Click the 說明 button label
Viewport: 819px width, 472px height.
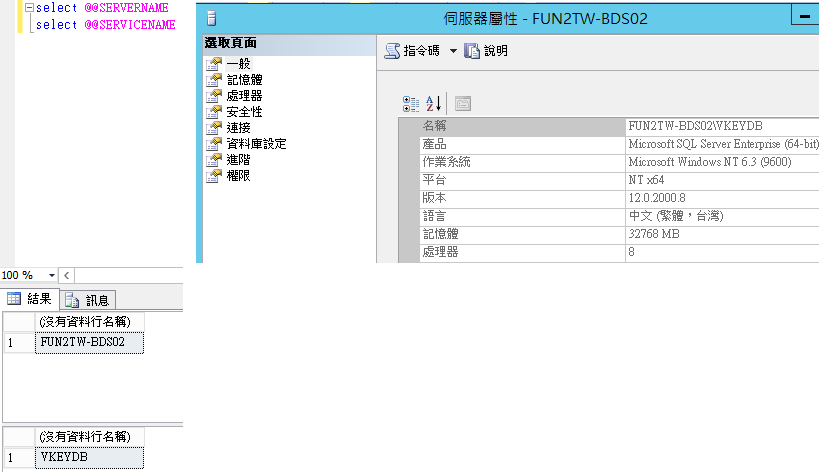pos(496,51)
